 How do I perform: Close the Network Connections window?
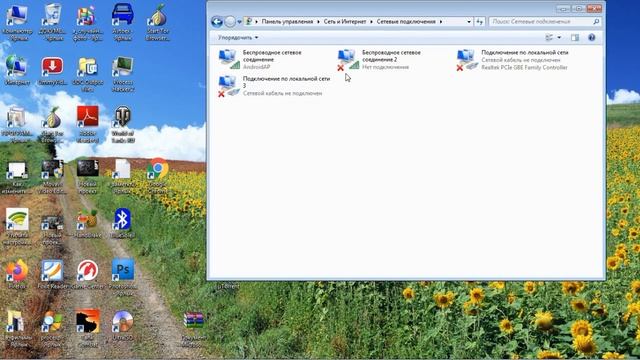point(594,9)
